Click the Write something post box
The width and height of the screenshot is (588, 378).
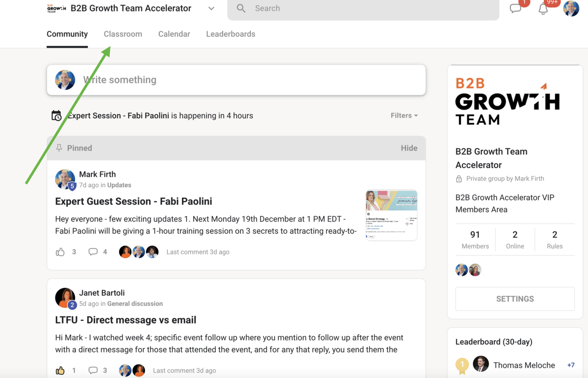(236, 80)
